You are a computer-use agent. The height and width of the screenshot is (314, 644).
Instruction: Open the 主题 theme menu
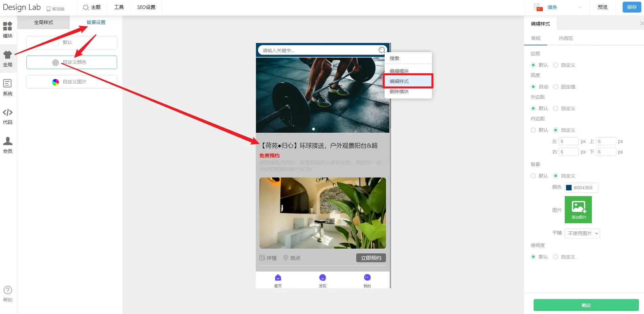92,7
